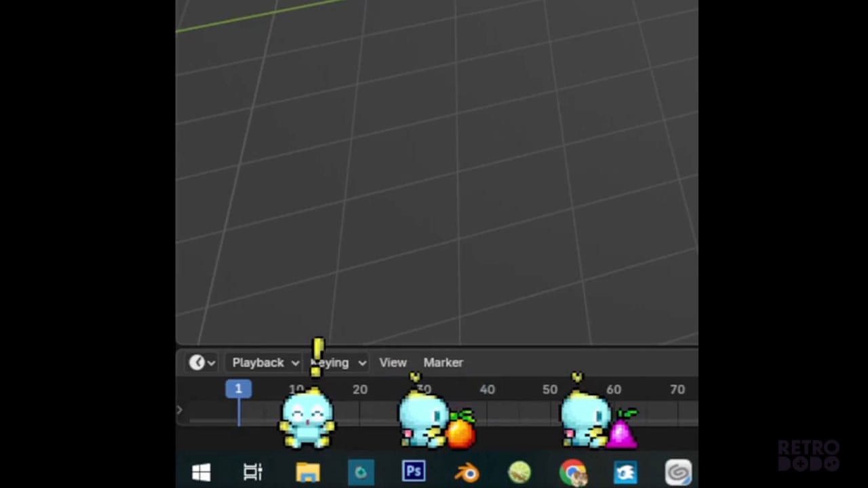This screenshot has height=488, width=868.
Task: Open the Keying dropdown
Action: click(339, 363)
